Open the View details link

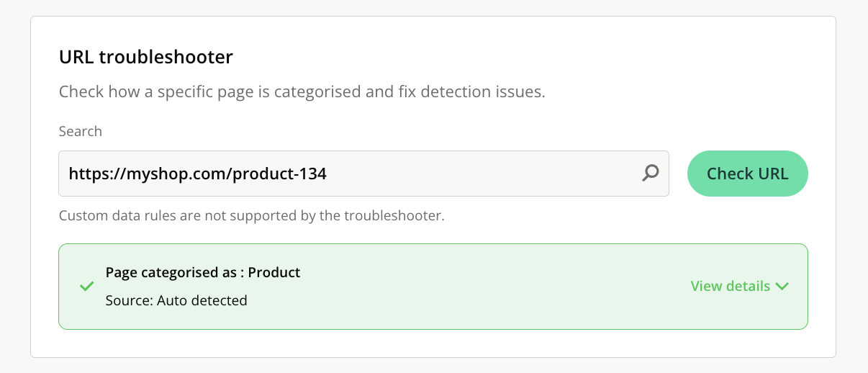[730, 286]
